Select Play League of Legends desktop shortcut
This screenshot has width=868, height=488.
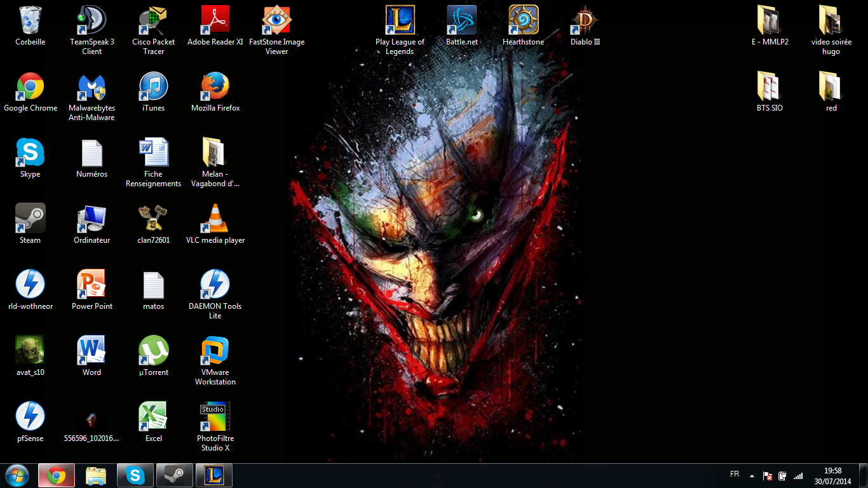click(400, 20)
